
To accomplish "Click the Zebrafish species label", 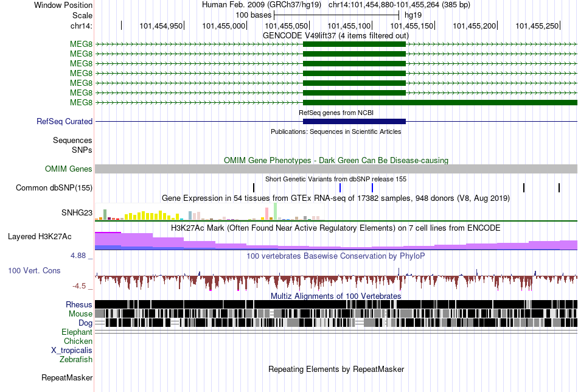I will point(76,359).
